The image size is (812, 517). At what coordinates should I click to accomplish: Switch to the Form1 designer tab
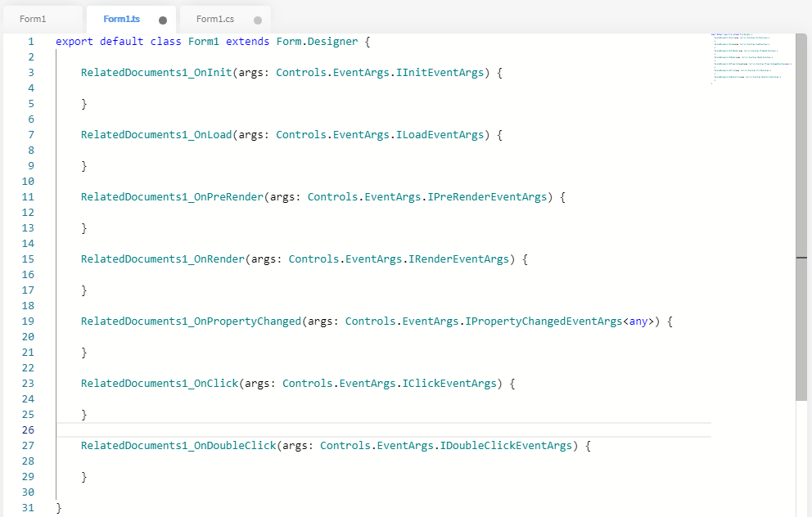point(33,19)
